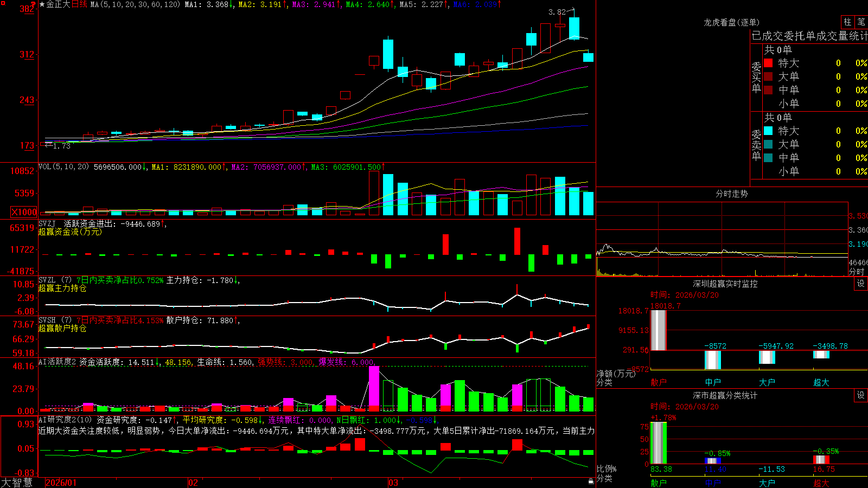Viewport: 868px width, 488px height.
Task: Click the 大智慧 logo at bottom left
Action: [17, 483]
